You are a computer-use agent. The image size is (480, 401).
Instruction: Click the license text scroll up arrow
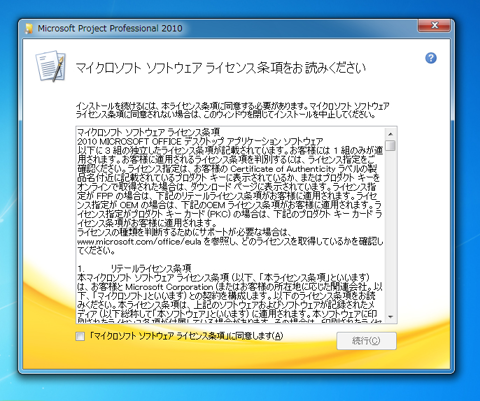point(391,134)
